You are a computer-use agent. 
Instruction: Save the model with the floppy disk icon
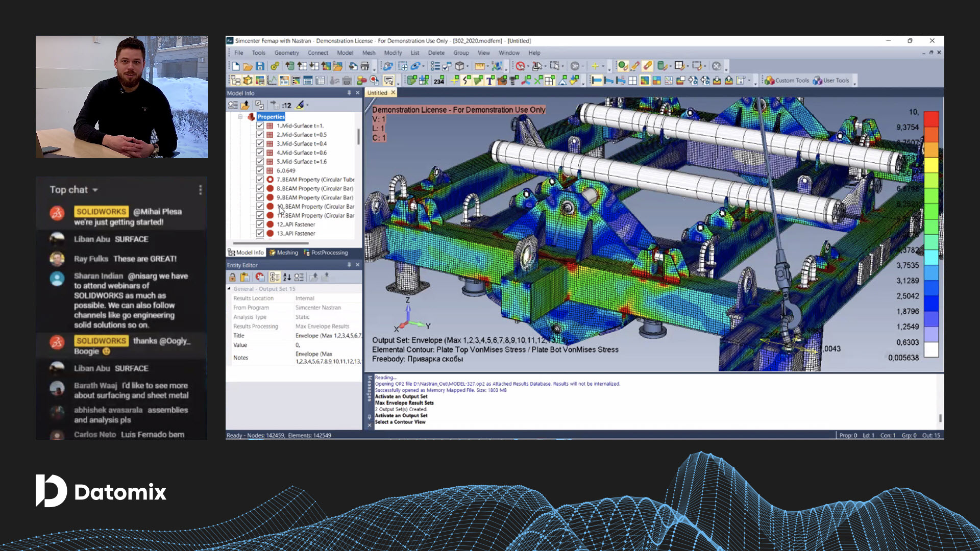pos(260,66)
